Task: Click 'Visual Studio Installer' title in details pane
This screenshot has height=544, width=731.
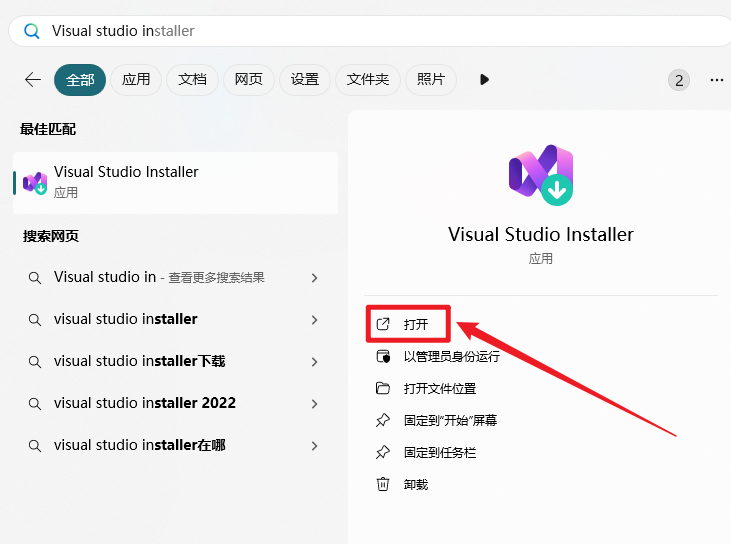Action: 541,234
